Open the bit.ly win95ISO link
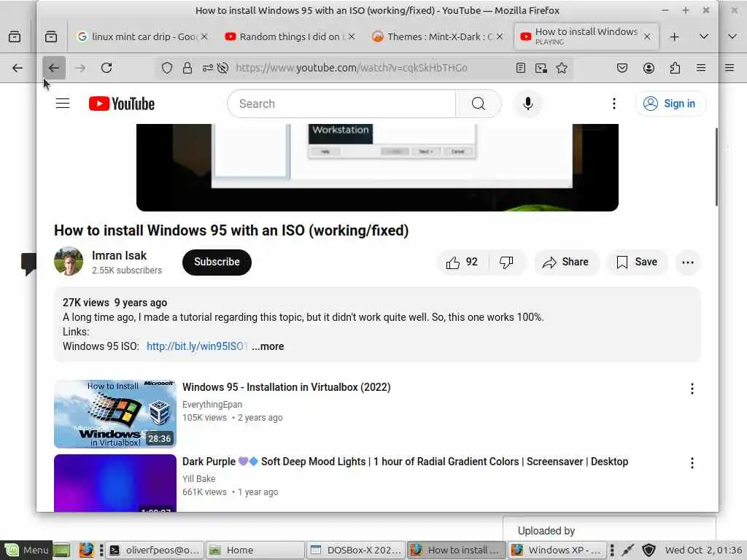This screenshot has width=747, height=560. point(197,346)
